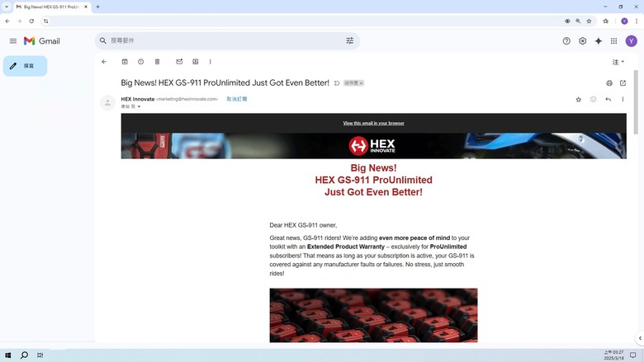Show advanced search options filter icon

(349, 40)
